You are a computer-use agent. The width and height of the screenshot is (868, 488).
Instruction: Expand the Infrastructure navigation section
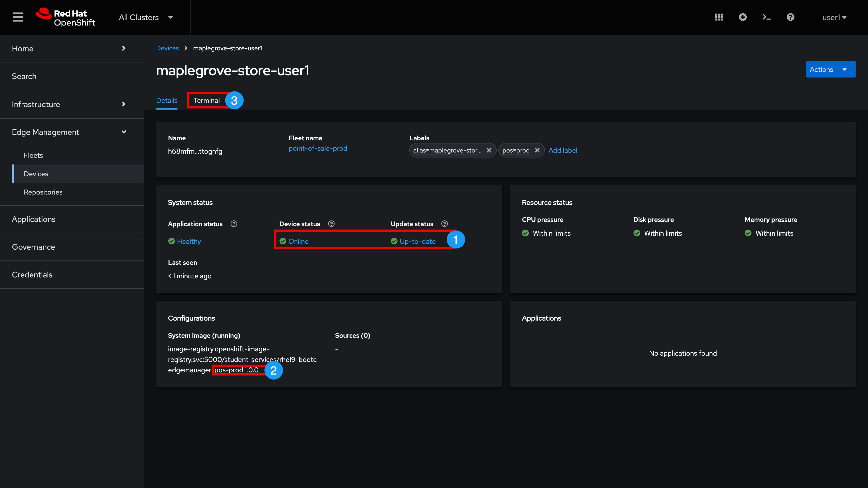pyautogui.click(x=72, y=104)
